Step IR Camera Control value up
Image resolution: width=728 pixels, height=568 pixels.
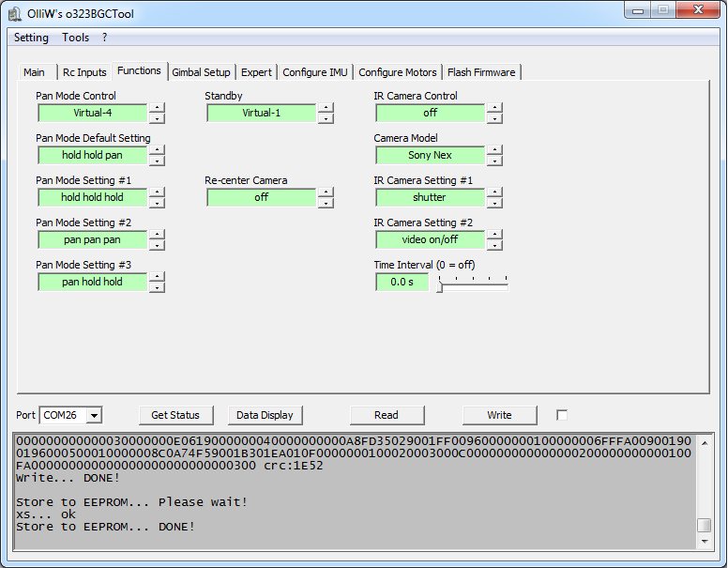point(494,108)
